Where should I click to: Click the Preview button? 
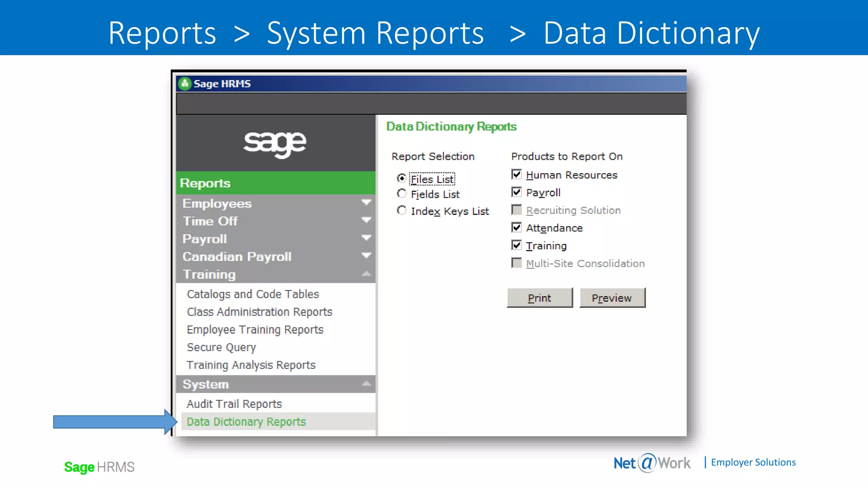612,298
